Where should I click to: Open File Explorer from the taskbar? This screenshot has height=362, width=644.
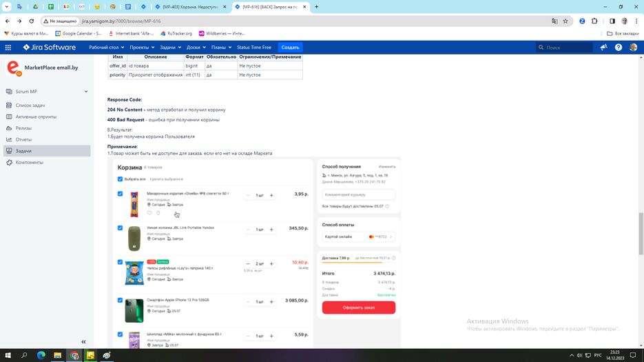coord(57,355)
